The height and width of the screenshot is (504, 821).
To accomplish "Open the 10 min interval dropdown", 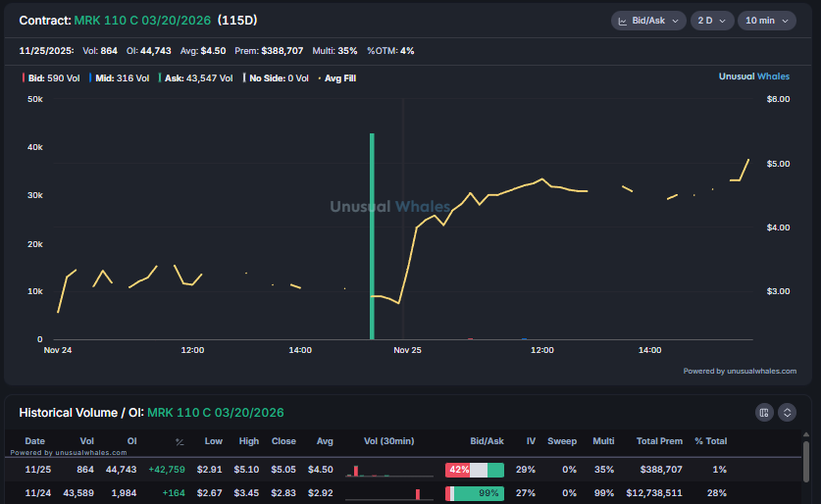I will coord(765,21).
